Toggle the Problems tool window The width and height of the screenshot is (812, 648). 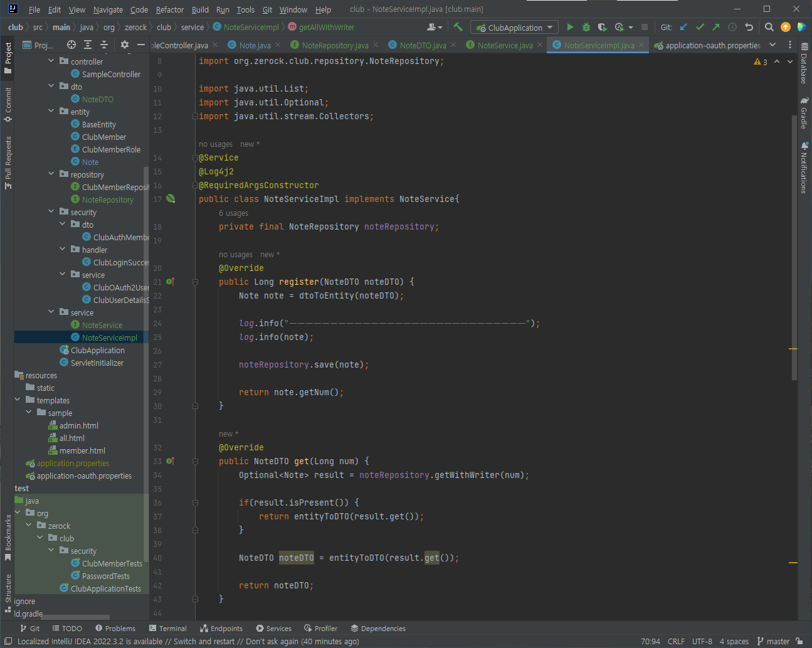point(115,628)
